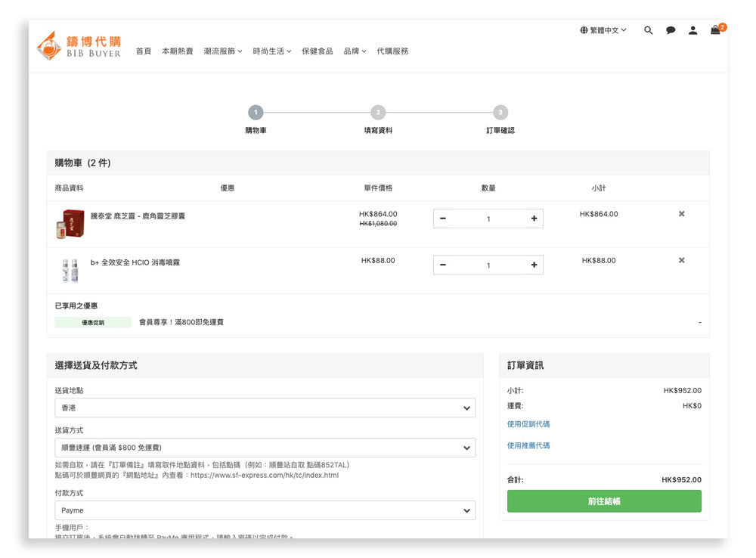Expand the 品牌 menu
The image size is (756, 558).
coord(355,51)
